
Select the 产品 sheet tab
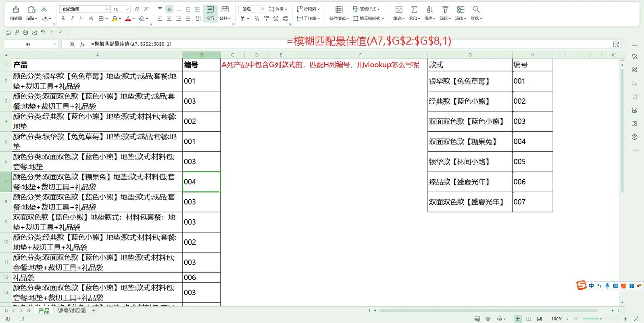tap(44, 311)
